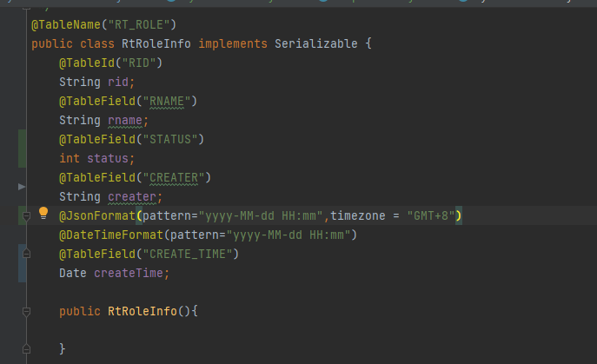597x364 pixels.
Task: Click the 'implements' keyword
Action: click(233, 43)
